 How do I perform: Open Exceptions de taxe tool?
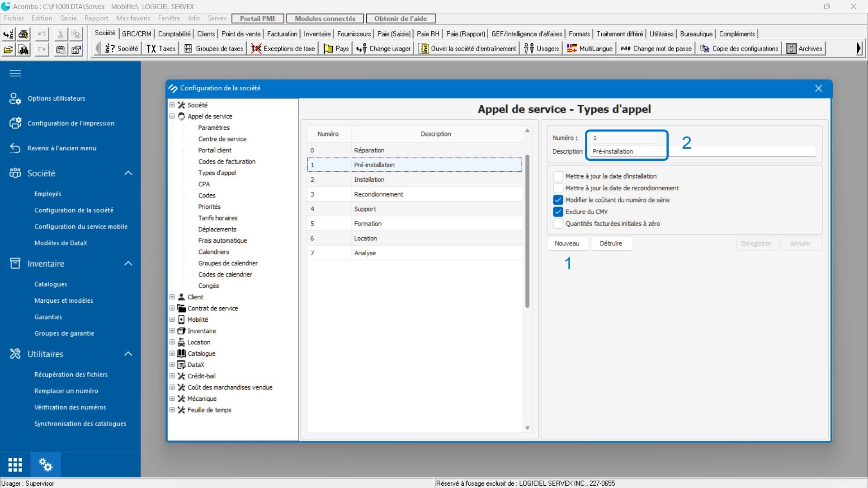[283, 49]
